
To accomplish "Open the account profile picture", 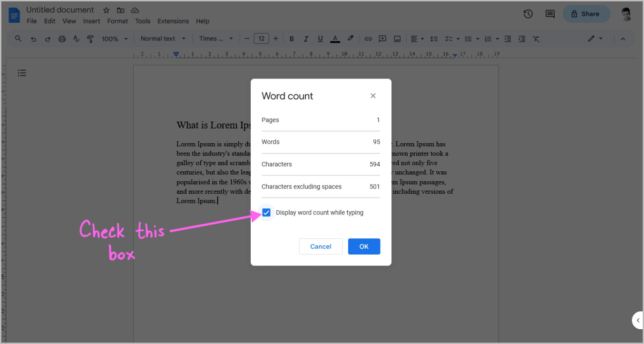I will [626, 14].
